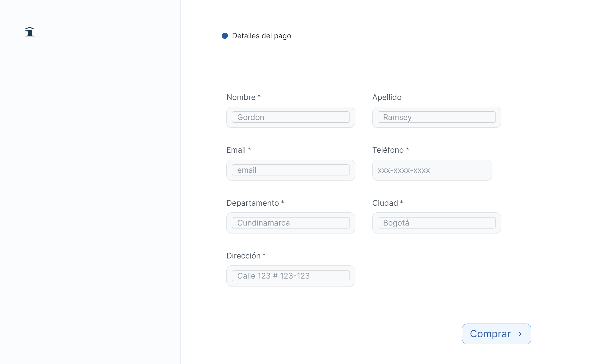Viewport: 597px width, 364px height.
Task: Click into the Email input field
Action: click(291, 170)
